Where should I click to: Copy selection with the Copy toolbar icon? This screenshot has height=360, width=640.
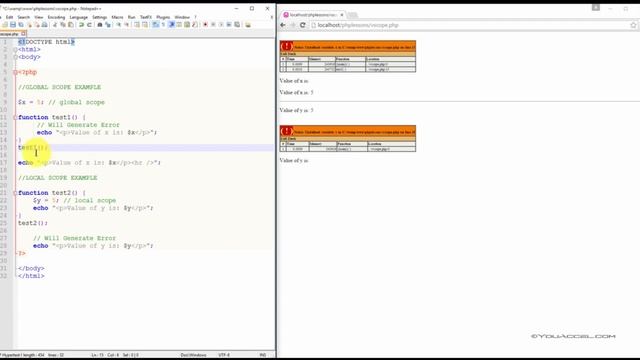tap(63, 25)
